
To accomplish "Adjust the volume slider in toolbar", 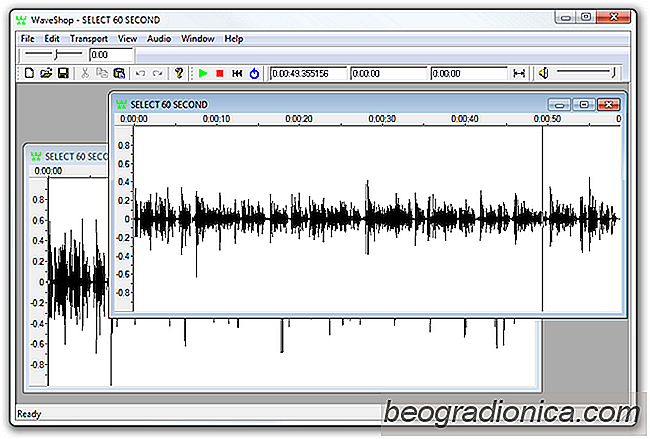I will (x=586, y=73).
